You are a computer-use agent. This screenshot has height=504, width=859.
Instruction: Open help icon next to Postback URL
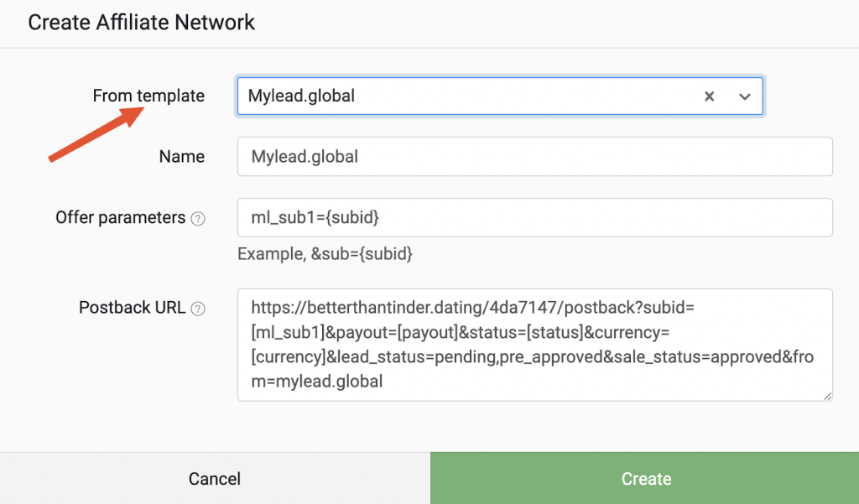198,309
